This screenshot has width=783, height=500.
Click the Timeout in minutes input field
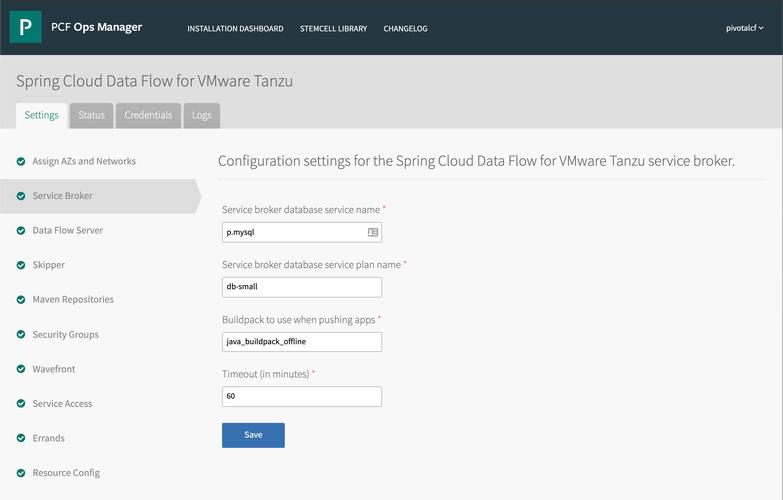(x=301, y=397)
